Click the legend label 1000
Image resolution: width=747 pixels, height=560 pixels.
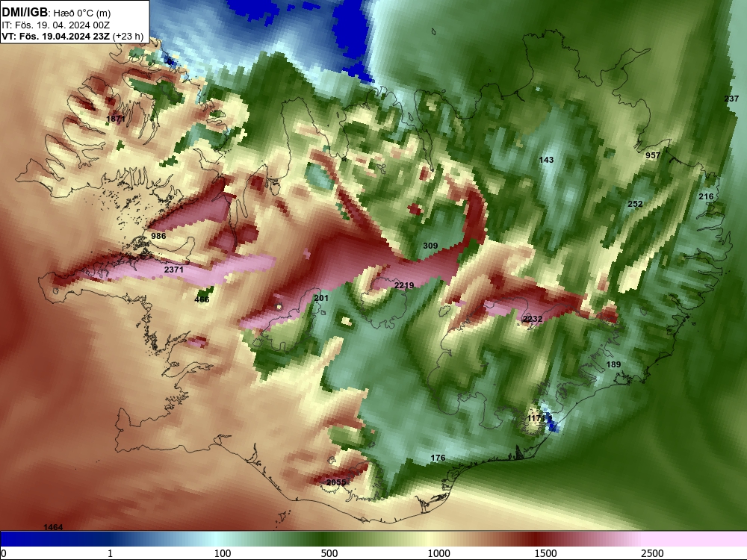(x=438, y=553)
